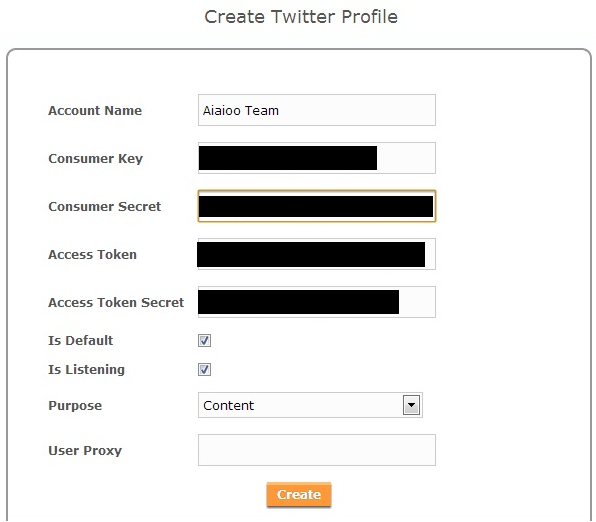
Task: Click the Consumer Secret label
Action: coord(105,206)
